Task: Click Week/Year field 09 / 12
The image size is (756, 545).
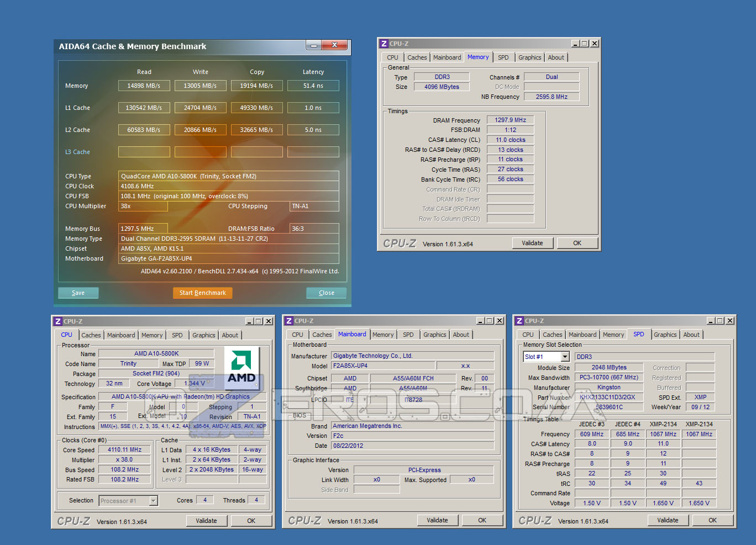Action: click(x=700, y=407)
